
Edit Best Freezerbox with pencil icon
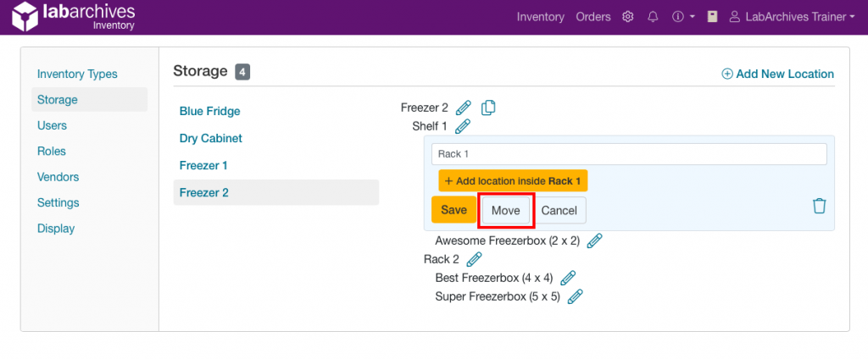click(568, 278)
